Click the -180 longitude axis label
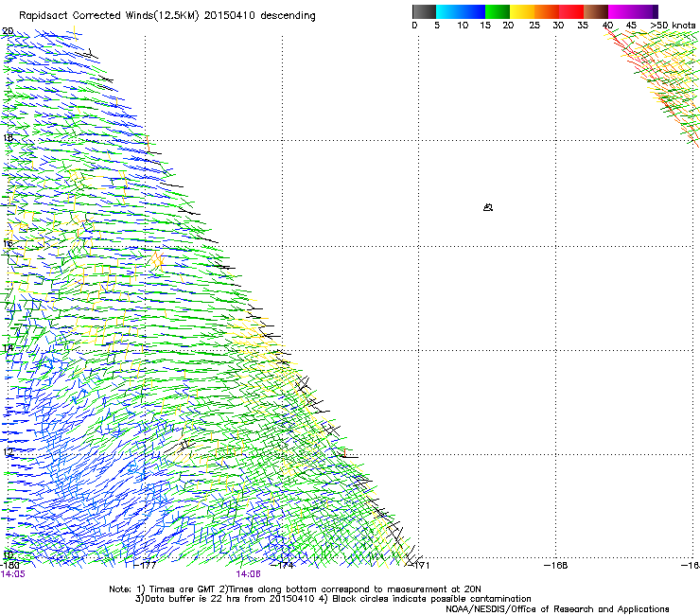Screen dimensions: 700x615 9,565
